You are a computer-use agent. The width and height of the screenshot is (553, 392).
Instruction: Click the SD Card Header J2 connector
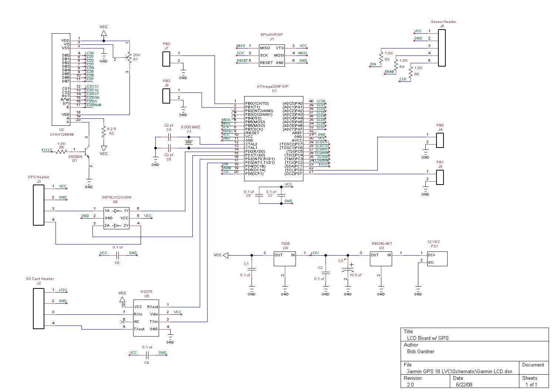click(x=38, y=308)
